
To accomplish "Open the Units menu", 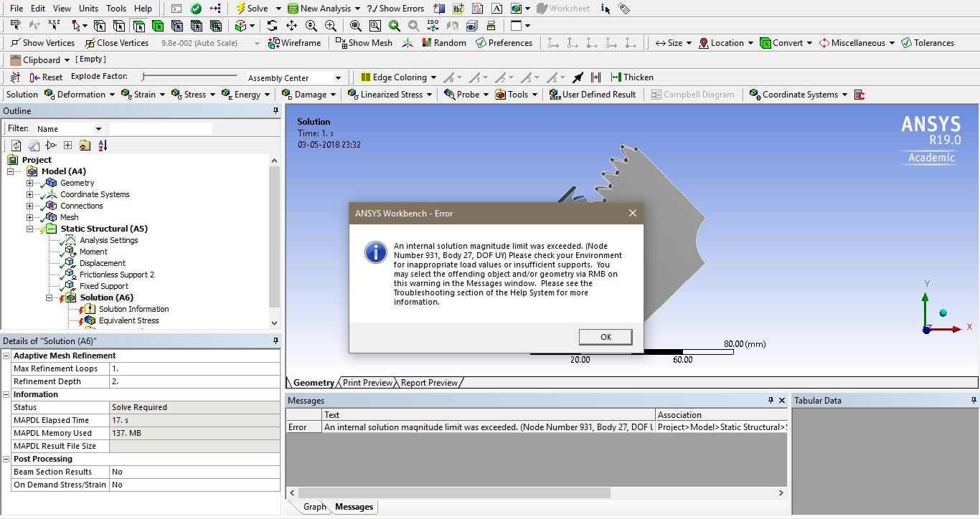I will pos(88,9).
